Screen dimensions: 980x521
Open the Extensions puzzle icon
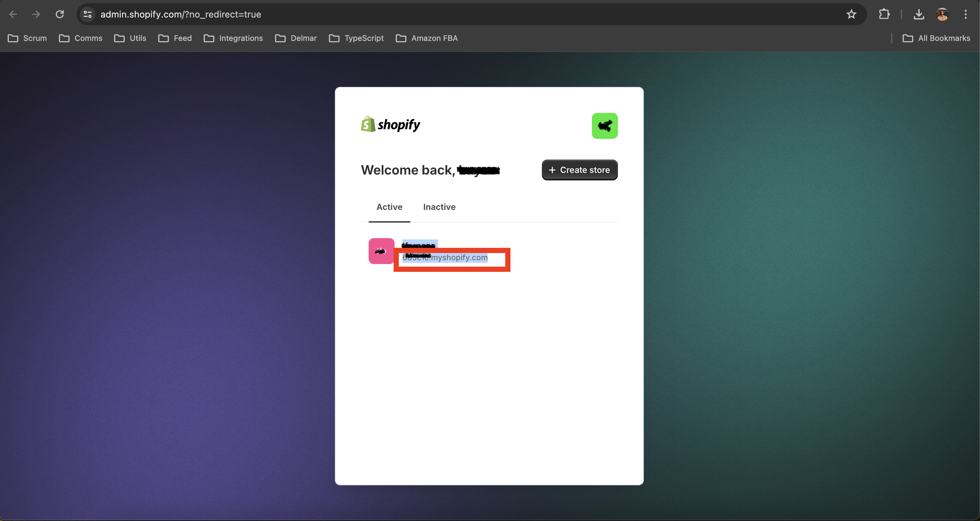(884, 15)
